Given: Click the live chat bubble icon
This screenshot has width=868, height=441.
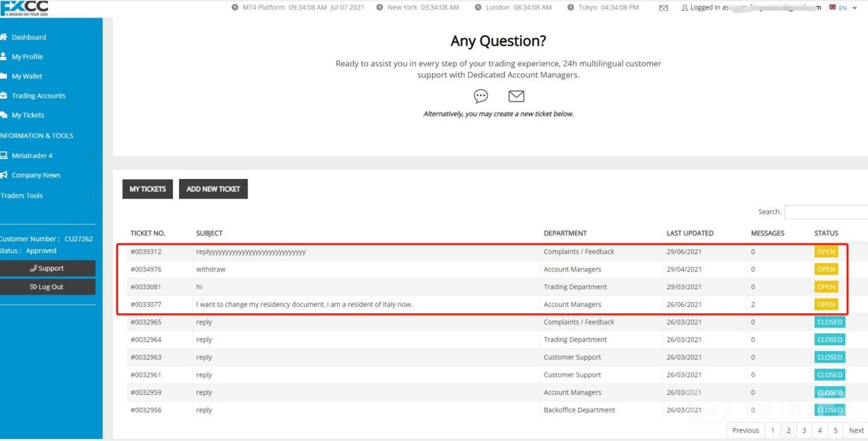Looking at the screenshot, I should pyautogui.click(x=481, y=96).
